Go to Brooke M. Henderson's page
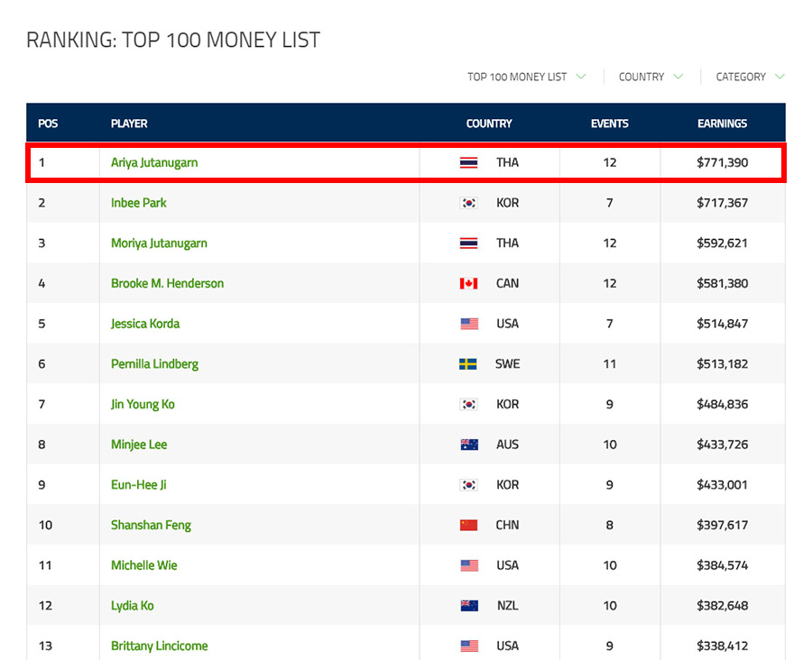The image size is (812, 660). [167, 283]
